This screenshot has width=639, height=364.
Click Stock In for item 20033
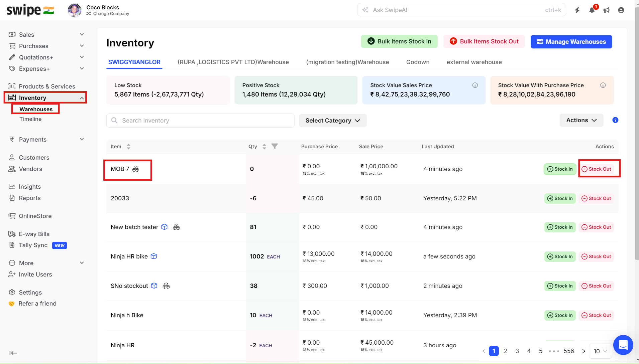click(x=560, y=198)
